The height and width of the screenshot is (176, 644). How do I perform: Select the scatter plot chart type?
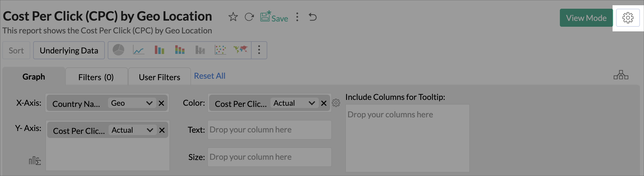click(220, 50)
